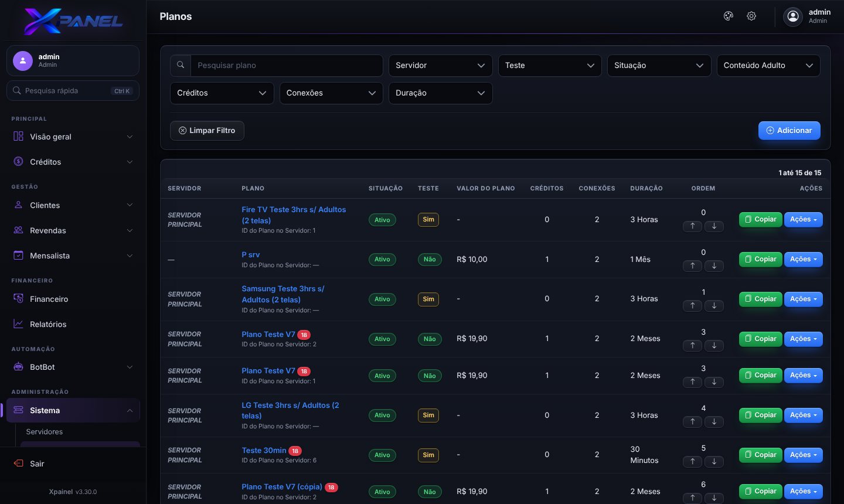Screen dimensions: 844x504
Task: Focus the Pesquisar plano search field
Action: [x=287, y=66]
